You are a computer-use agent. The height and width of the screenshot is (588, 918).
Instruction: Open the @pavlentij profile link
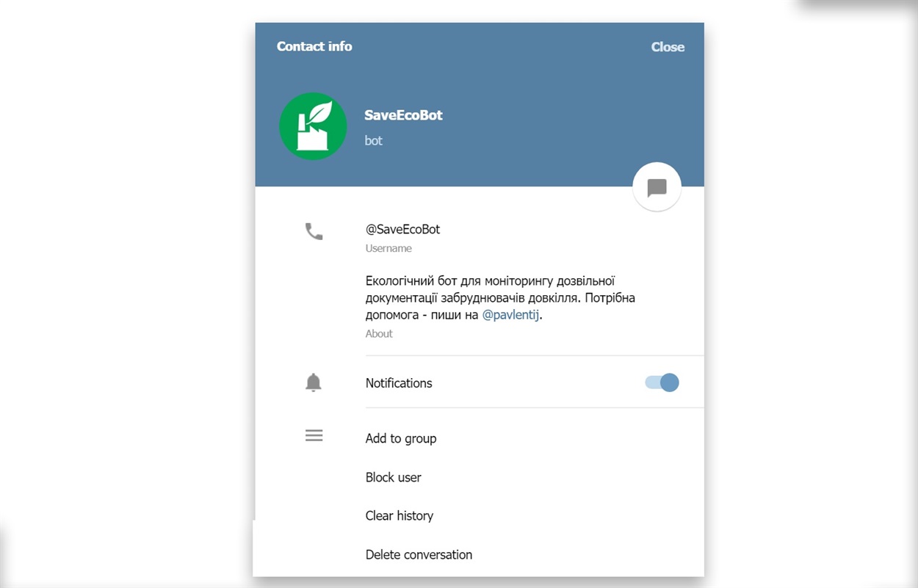(x=511, y=315)
